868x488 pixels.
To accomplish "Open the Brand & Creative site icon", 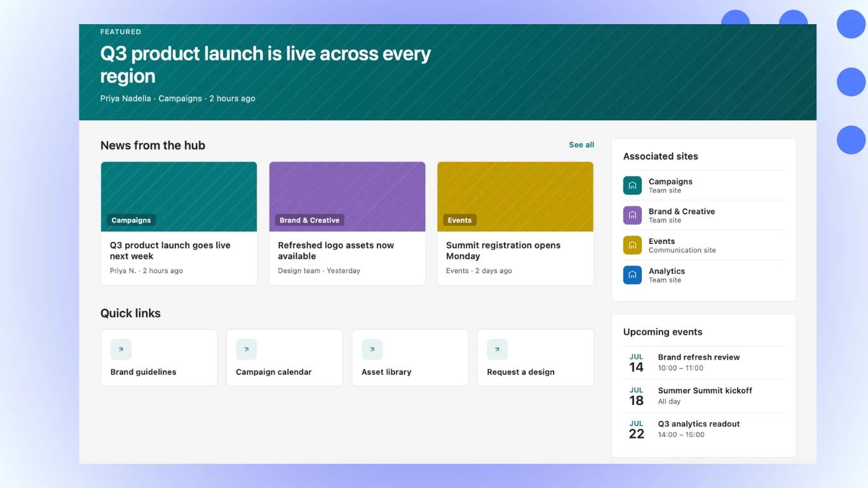I will [x=632, y=215].
